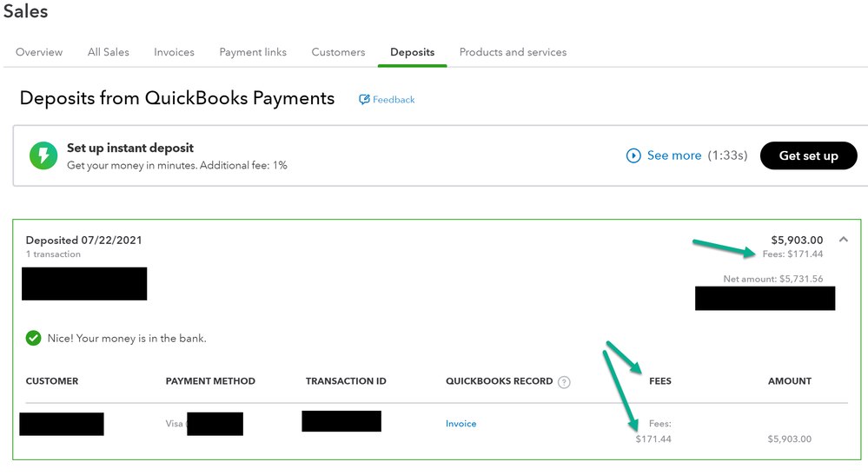Switch to the All Sales tab

109,52
